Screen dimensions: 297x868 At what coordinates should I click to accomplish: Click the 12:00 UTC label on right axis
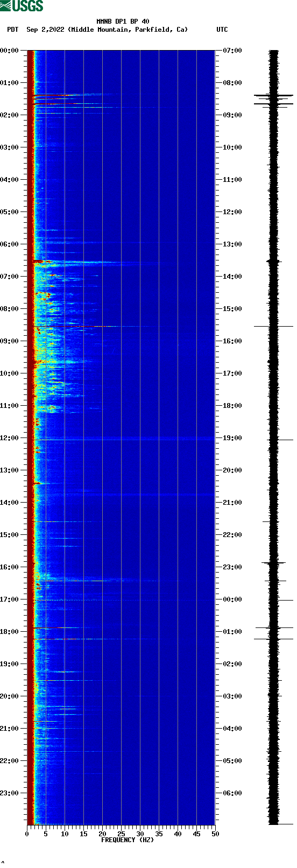(232, 212)
